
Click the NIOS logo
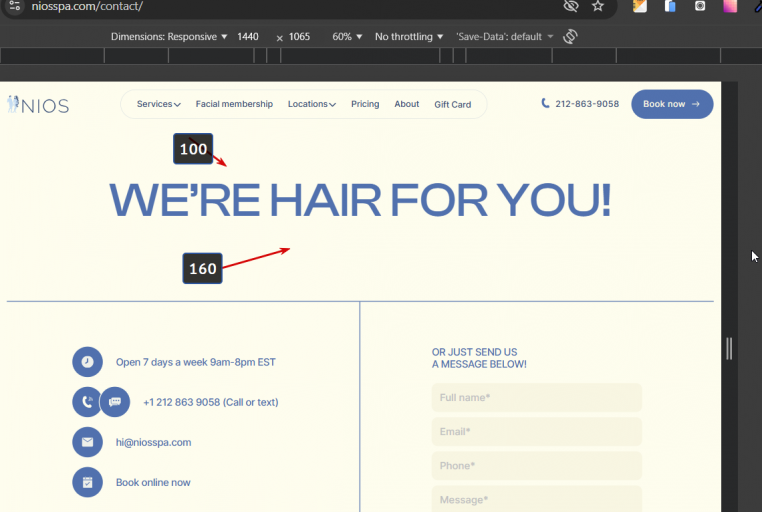click(38, 104)
